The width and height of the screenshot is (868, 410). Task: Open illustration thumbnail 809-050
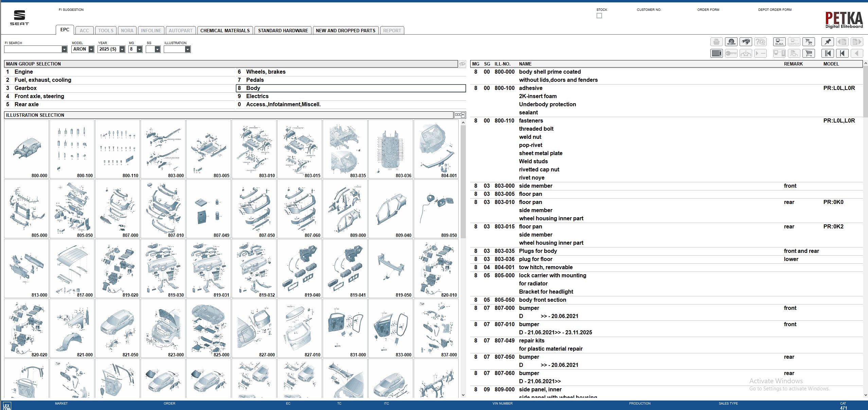point(436,209)
